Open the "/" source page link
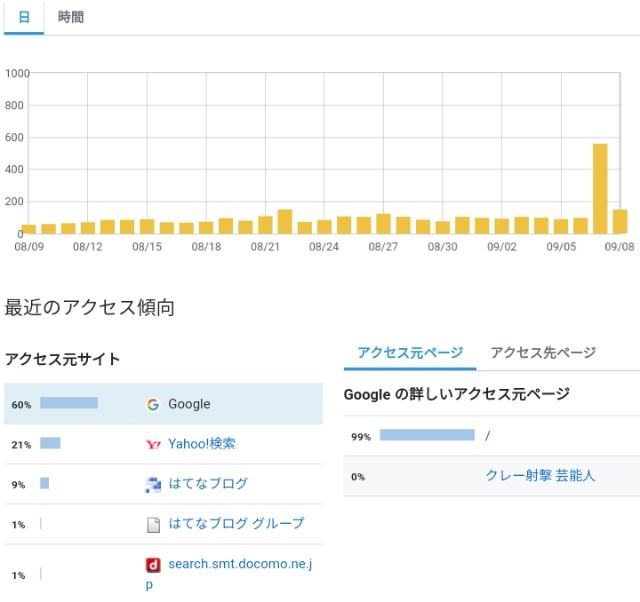The image size is (640, 602). [487, 435]
